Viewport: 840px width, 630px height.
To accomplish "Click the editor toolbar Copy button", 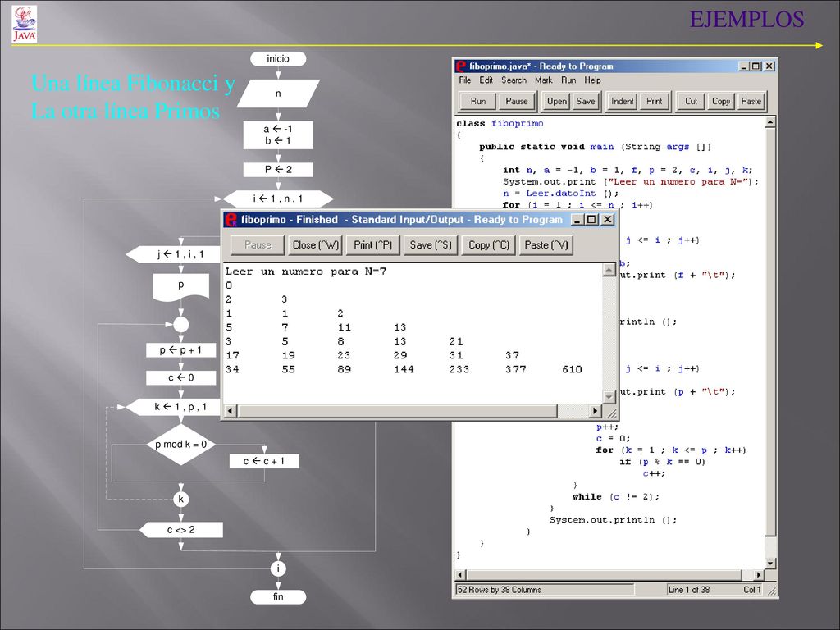I will pos(720,101).
